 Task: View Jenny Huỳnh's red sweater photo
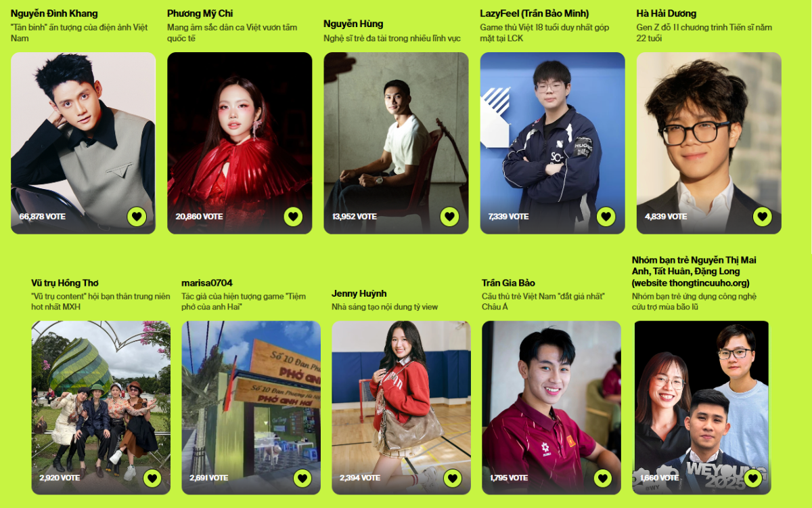coord(401,407)
